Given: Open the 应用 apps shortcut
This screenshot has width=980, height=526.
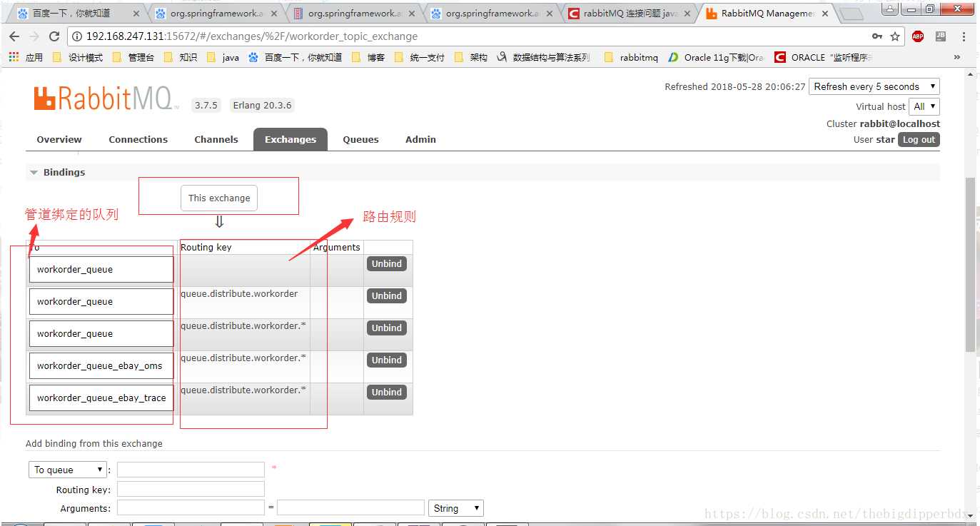Looking at the screenshot, I should click(26, 57).
